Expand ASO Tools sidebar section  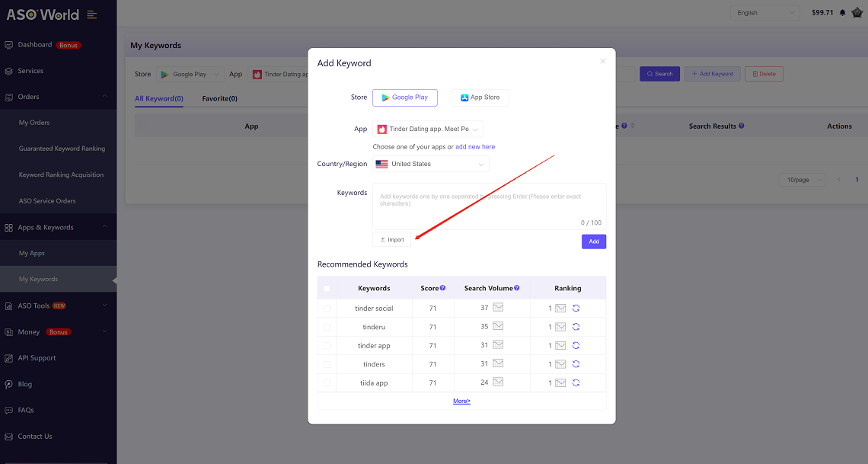[104, 306]
